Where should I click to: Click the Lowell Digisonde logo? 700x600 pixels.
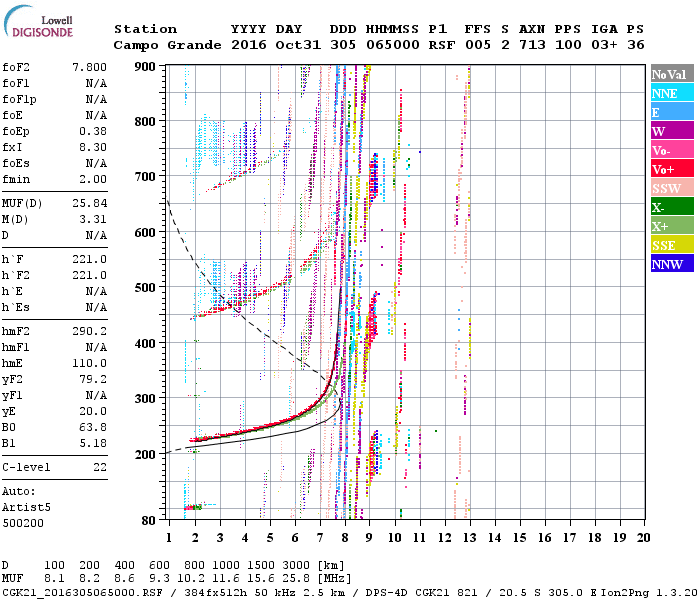38,22
